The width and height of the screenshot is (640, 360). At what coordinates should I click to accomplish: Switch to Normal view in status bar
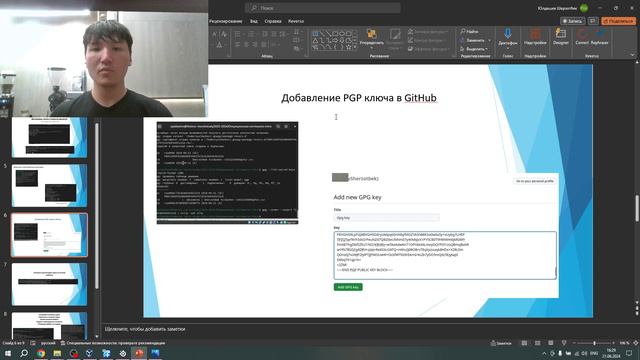524,343
